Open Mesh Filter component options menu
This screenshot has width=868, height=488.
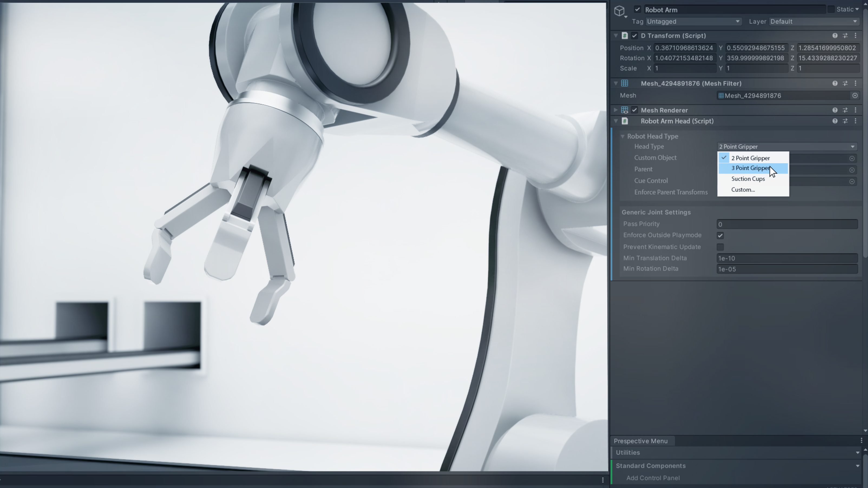[x=856, y=84]
